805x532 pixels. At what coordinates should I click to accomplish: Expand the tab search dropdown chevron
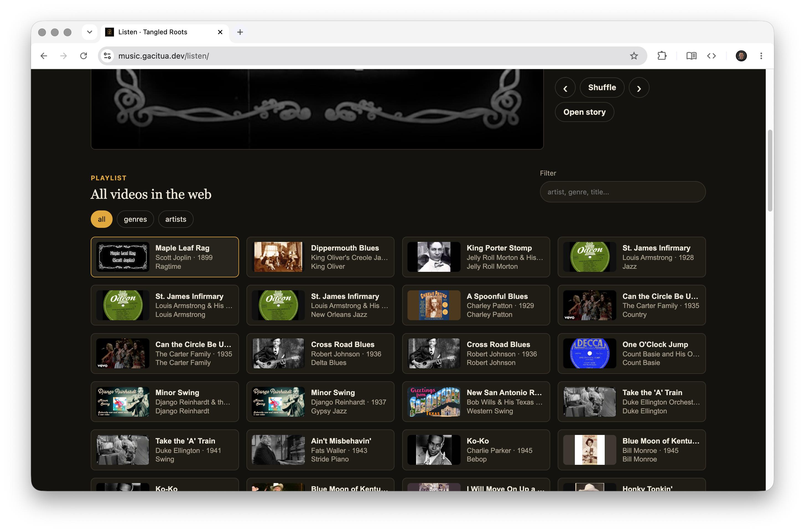pyautogui.click(x=90, y=32)
